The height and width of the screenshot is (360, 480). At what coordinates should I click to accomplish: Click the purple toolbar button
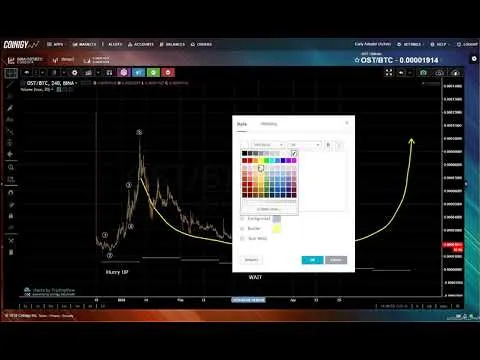[124, 73]
